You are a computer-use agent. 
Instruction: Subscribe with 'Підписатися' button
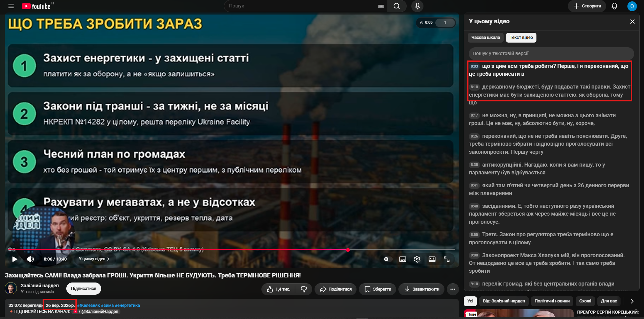pyautogui.click(x=84, y=289)
